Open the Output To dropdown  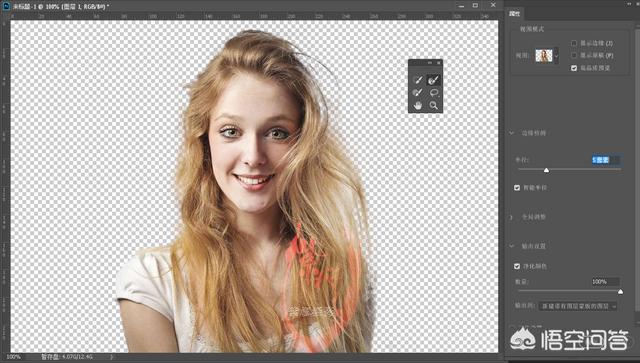[x=578, y=306]
